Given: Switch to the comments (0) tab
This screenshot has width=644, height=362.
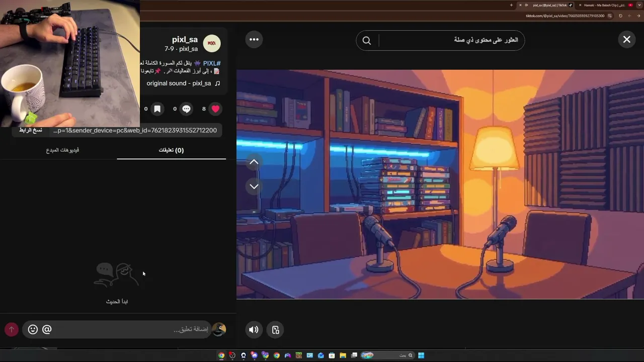Looking at the screenshot, I should [172, 150].
